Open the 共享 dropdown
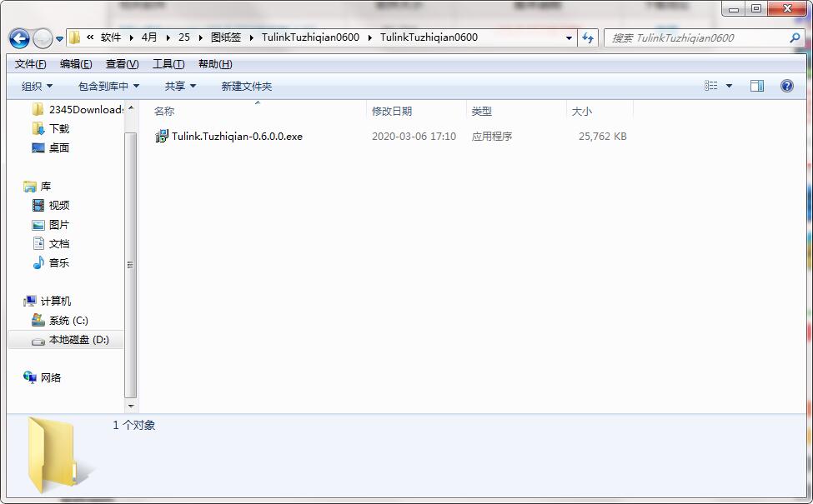The width and height of the screenshot is (813, 504). point(180,86)
